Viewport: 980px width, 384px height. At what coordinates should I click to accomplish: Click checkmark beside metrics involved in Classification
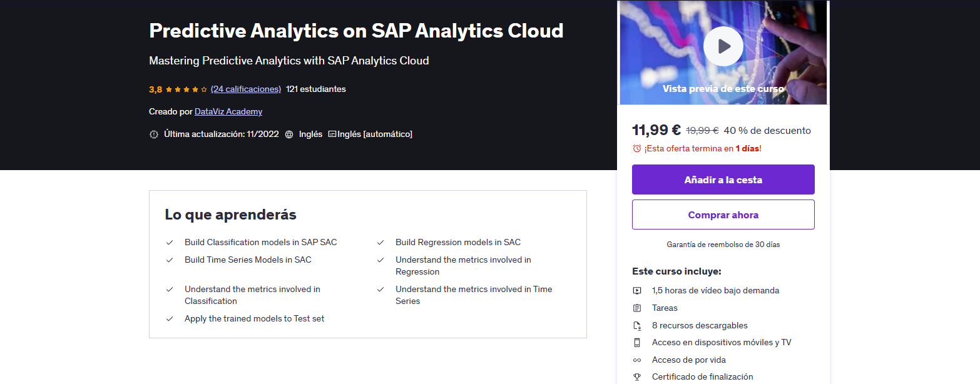[x=170, y=290]
